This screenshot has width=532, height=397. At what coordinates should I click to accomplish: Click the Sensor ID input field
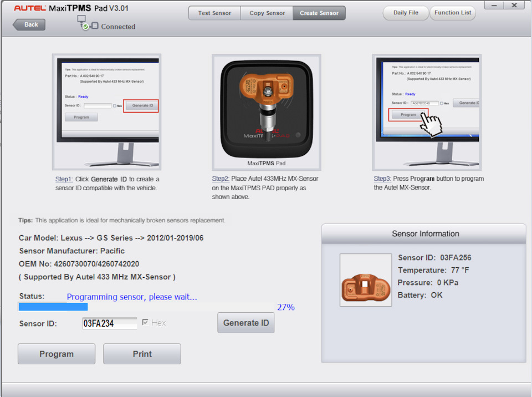click(x=110, y=323)
